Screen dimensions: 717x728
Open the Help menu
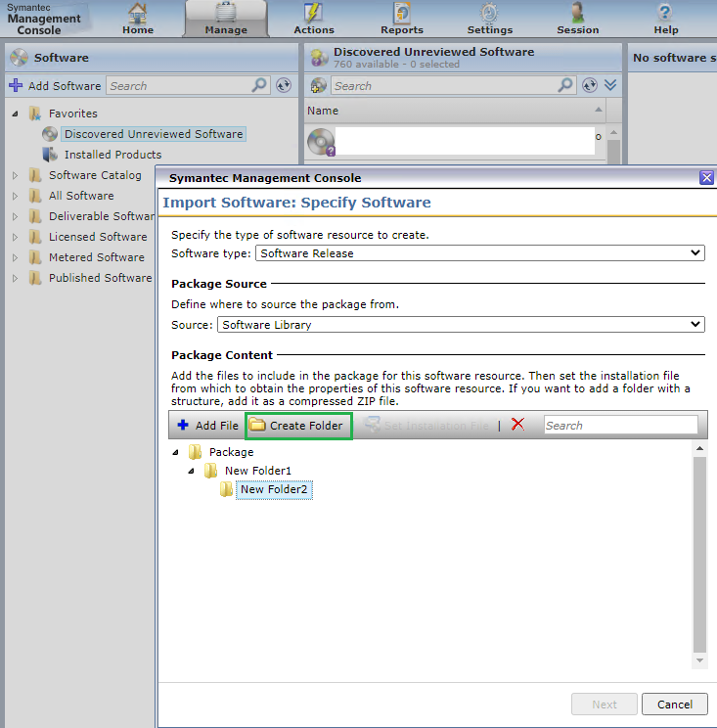[666, 19]
